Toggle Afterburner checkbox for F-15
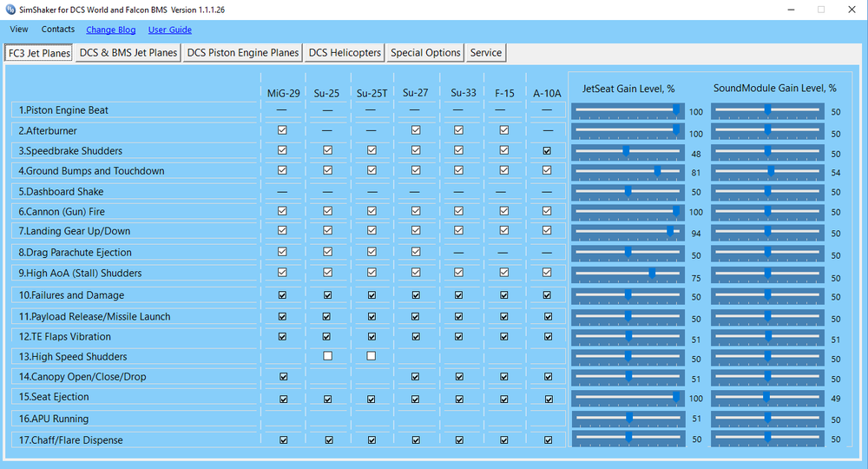 pos(503,130)
